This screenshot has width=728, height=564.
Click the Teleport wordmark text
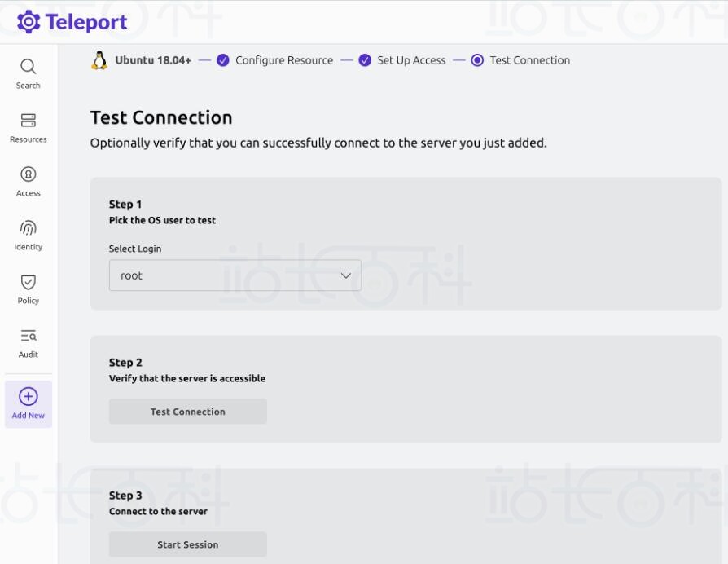tap(86, 22)
